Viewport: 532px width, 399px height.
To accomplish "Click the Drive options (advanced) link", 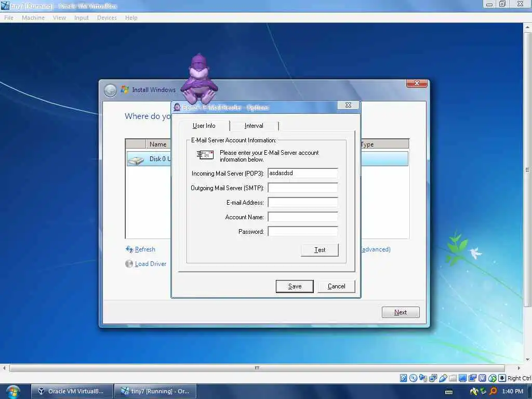I will click(x=376, y=249).
